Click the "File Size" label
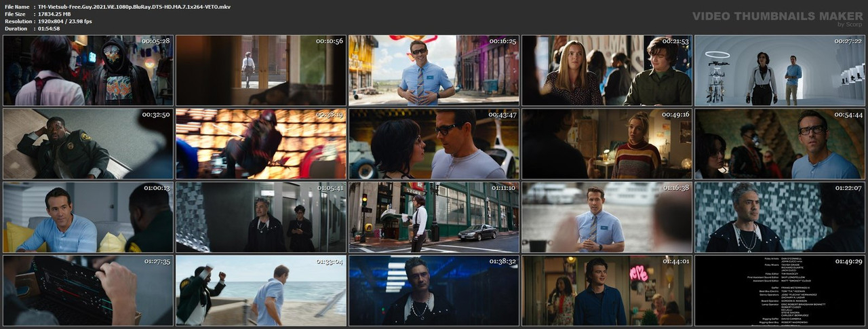 pos(16,14)
